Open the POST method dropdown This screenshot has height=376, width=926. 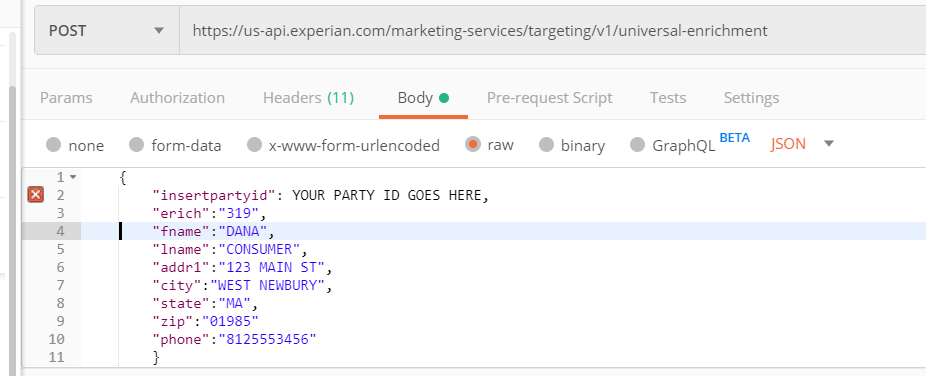click(107, 31)
